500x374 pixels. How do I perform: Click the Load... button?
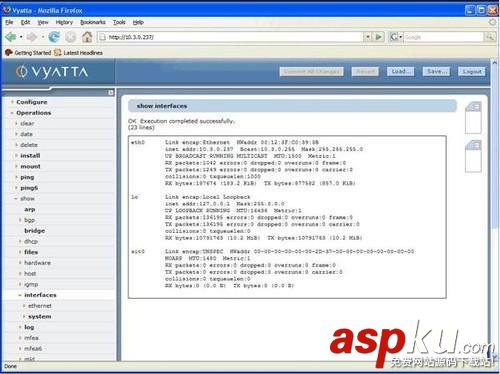401,71
